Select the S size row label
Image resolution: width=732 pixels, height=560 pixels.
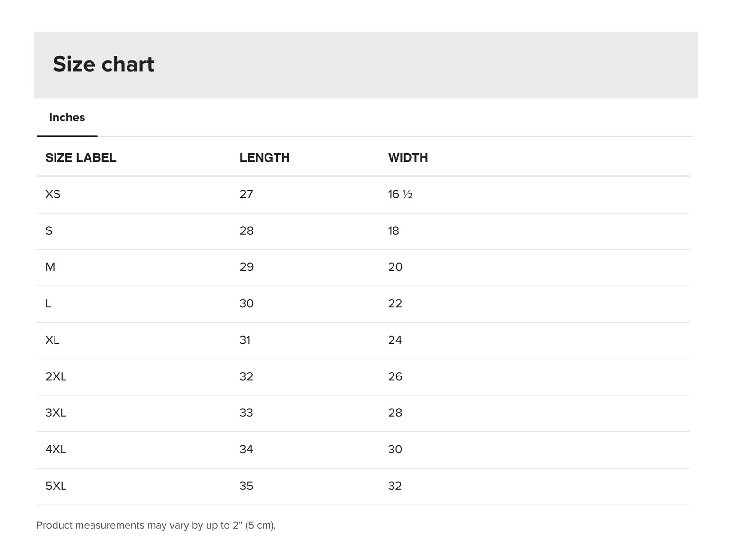(x=49, y=231)
